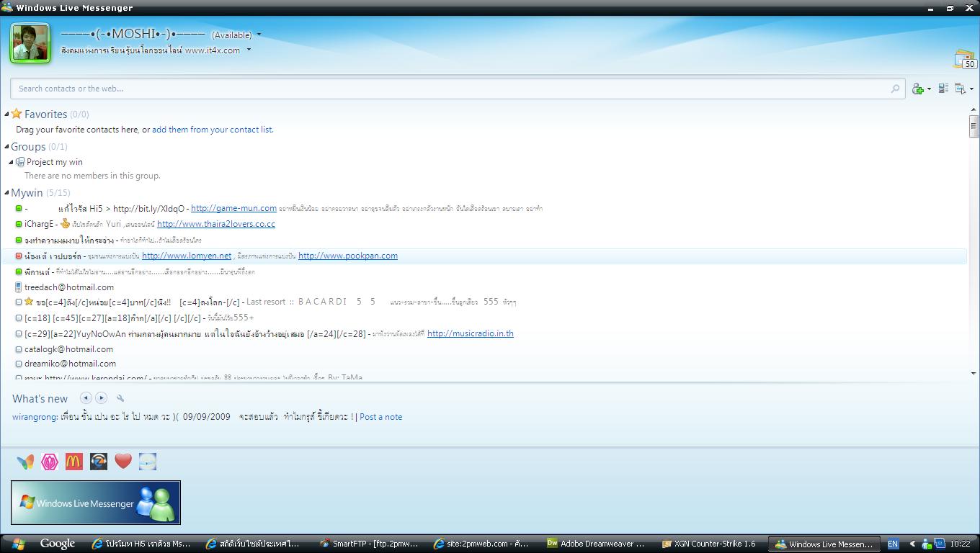The height and width of the screenshot is (553, 980).
Task: Click the Search contacts or the web field
Action: (x=457, y=89)
